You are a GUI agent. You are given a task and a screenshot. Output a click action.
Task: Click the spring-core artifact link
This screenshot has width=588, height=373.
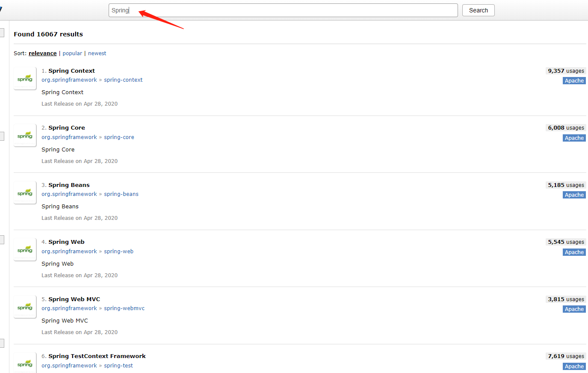pyautogui.click(x=119, y=137)
